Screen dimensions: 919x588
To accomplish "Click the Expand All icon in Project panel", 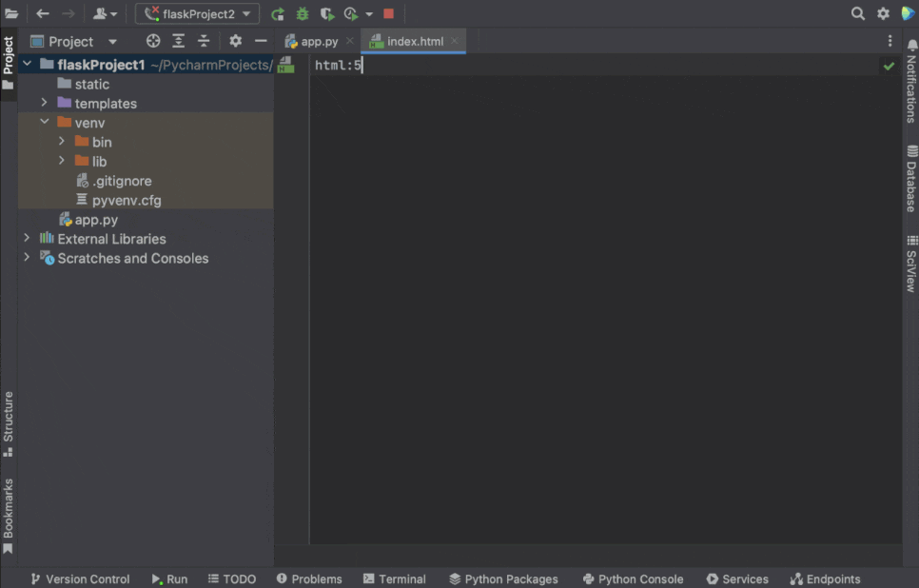I will click(x=178, y=41).
